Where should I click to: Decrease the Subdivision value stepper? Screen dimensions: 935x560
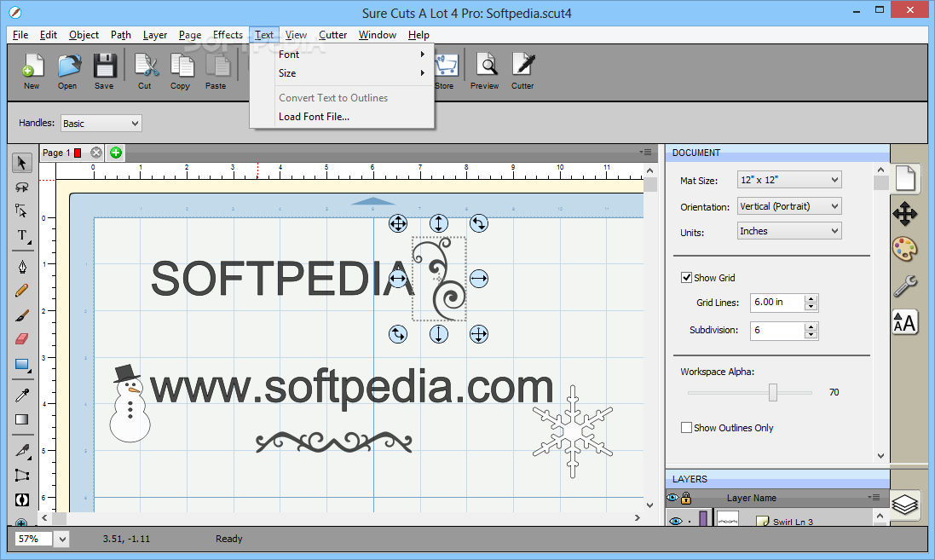coord(811,335)
